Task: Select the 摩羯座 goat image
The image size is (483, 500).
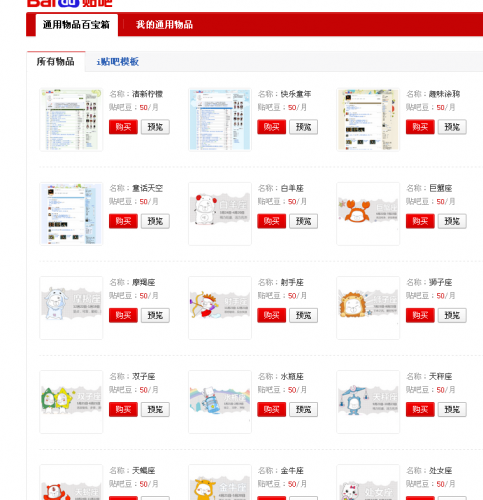Action: pos(71,308)
